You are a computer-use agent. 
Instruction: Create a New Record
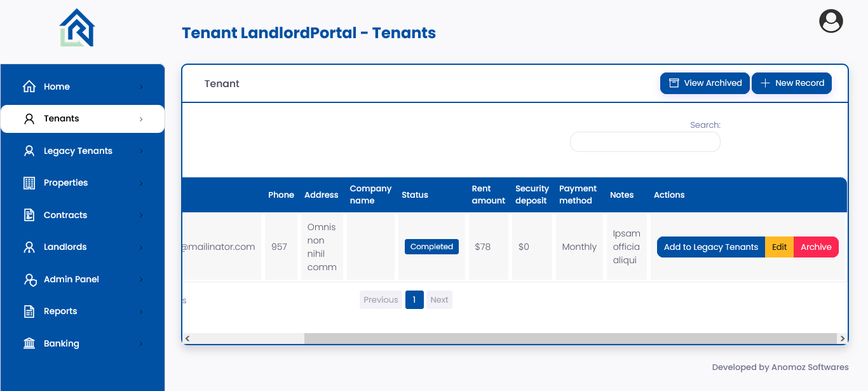[792, 83]
